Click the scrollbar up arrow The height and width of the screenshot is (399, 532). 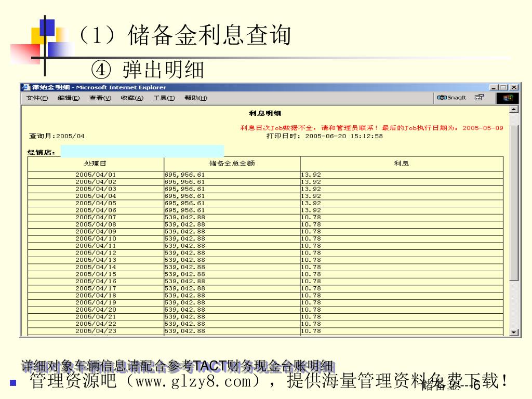[514, 109]
